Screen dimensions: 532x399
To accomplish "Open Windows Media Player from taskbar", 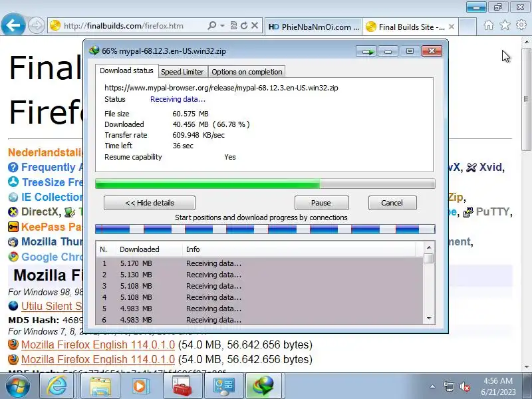I will coord(140,386).
